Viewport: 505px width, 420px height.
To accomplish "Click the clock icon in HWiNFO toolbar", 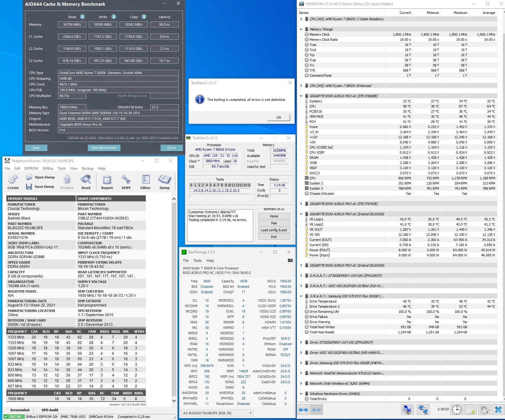I will tap(457, 409).
